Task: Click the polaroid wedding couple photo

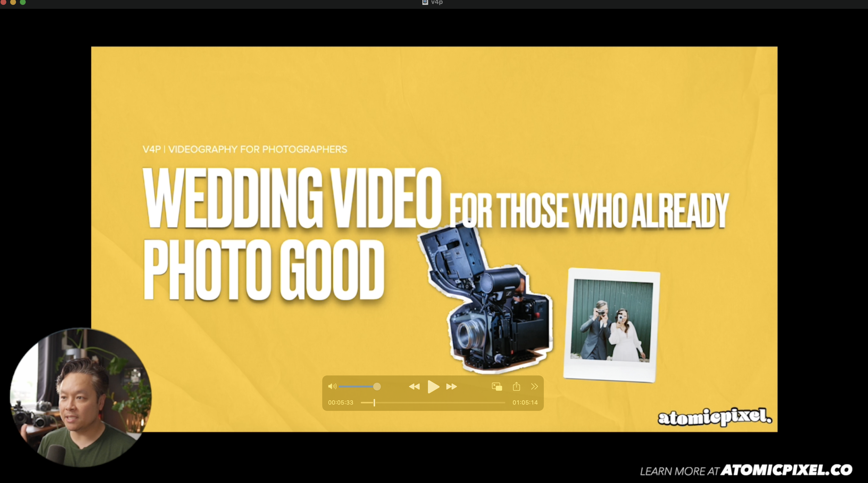Action: [611, 325]
